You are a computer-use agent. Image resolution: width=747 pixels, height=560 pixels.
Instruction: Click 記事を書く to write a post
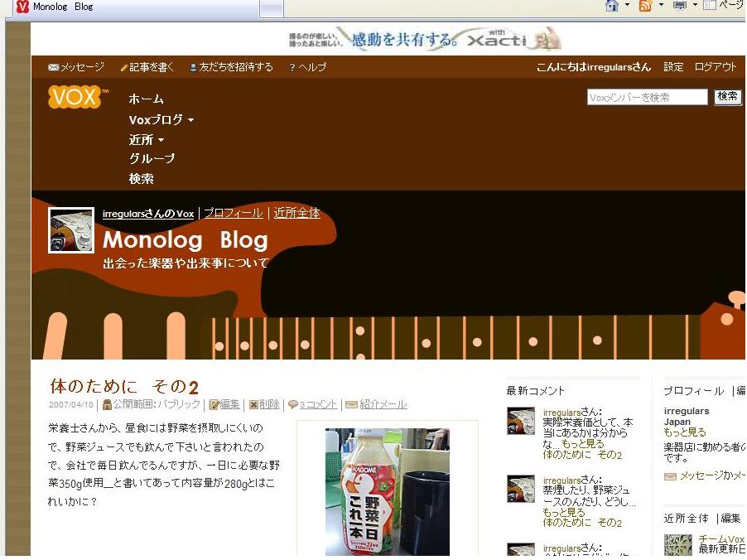click(x=147, y=67)
